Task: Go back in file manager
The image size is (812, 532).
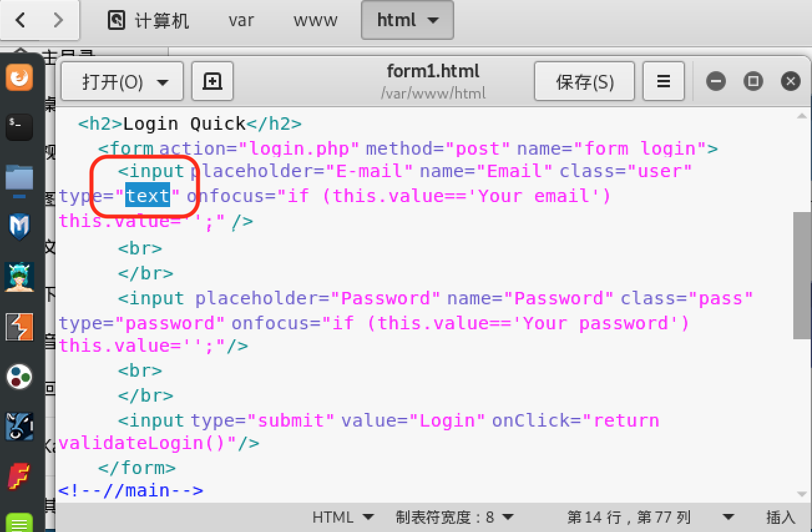Action: coord(20,20)
